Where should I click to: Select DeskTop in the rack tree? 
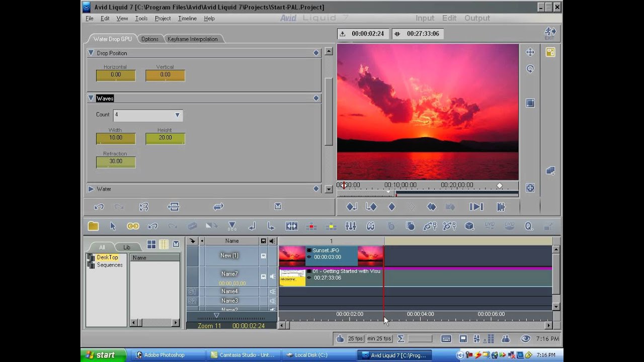click(107, 257)
